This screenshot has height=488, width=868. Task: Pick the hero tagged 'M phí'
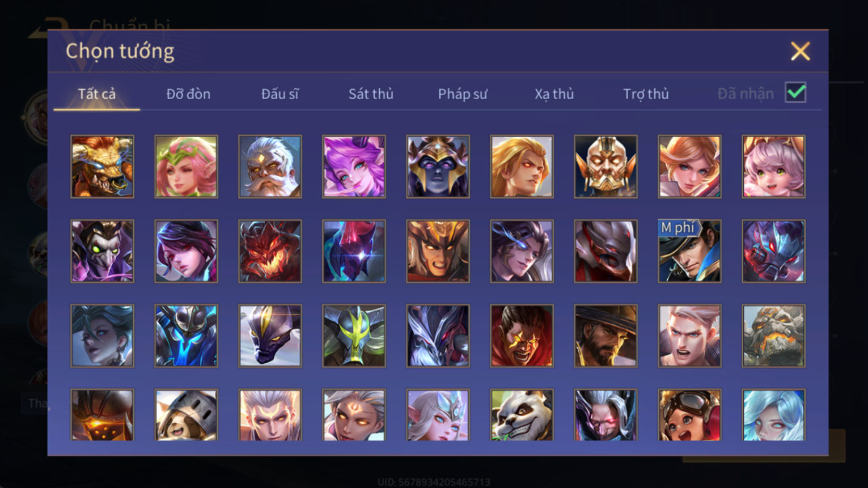point(689,251)
